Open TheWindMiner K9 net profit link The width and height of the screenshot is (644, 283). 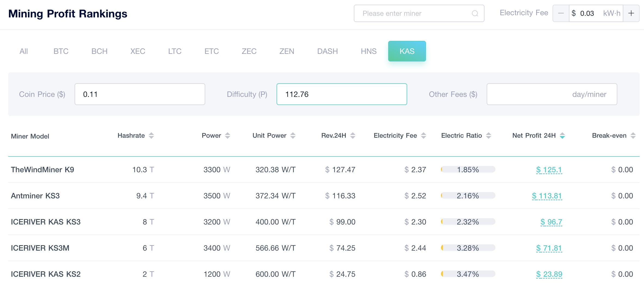(x=549, y=170)
